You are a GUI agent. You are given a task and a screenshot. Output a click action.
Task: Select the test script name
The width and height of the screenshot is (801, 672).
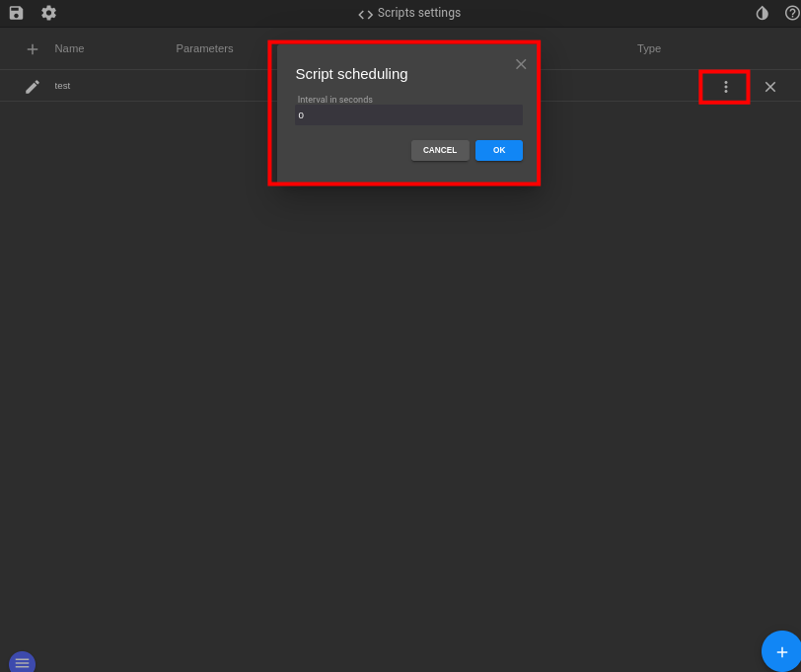point(62,86)
